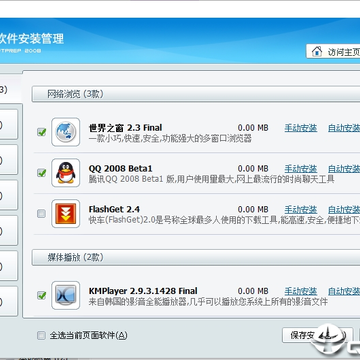Select the FlashGet 2.4 title text
This screenshot has height=360, width=360.
pyautogui.click(x=114, y=209)
